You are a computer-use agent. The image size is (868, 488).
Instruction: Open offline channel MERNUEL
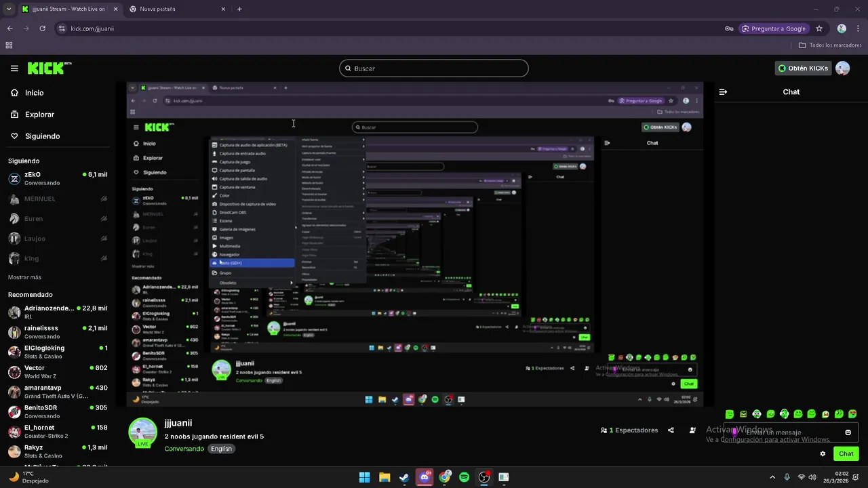(58, 199)
